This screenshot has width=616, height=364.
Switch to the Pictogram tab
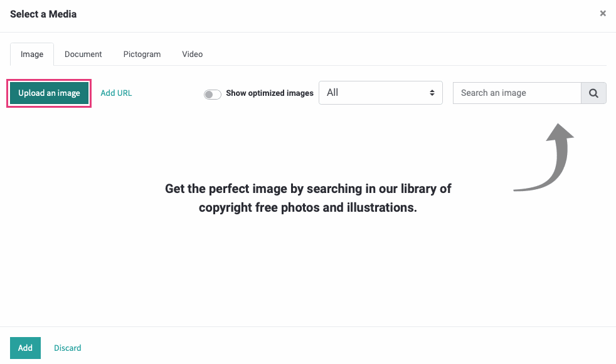pyautogui.click(x=142, y=54)
